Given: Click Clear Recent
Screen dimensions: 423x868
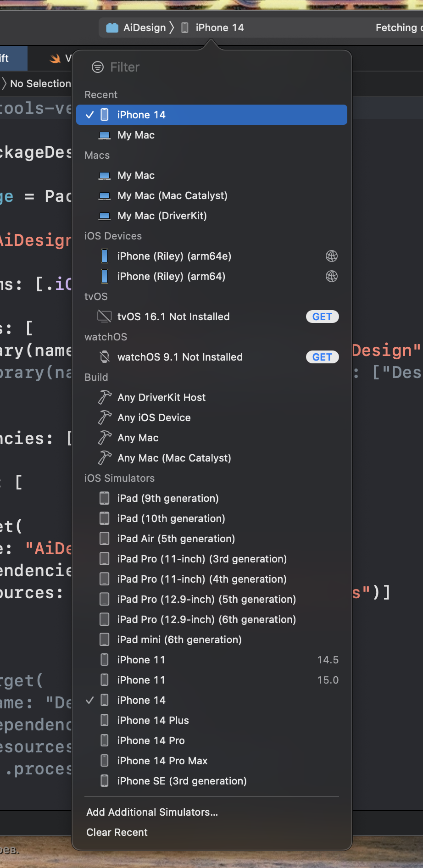Looking at the screenshot, I should (x=117, y=832).
